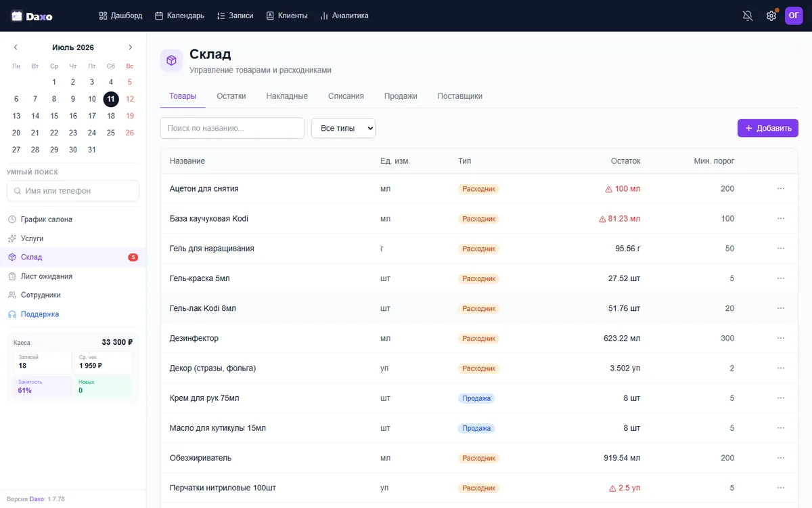
Task: Switch to the Поставщики tab
Action: click(460, 96)
